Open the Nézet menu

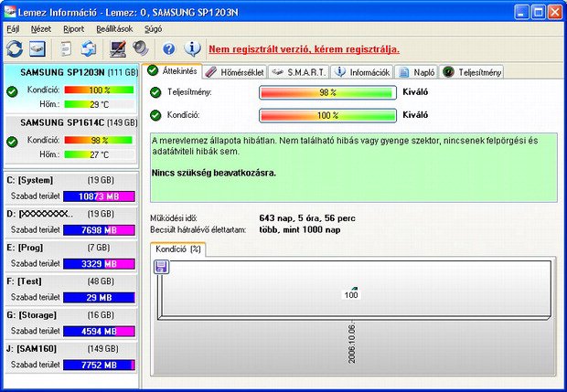coord(41,29)
